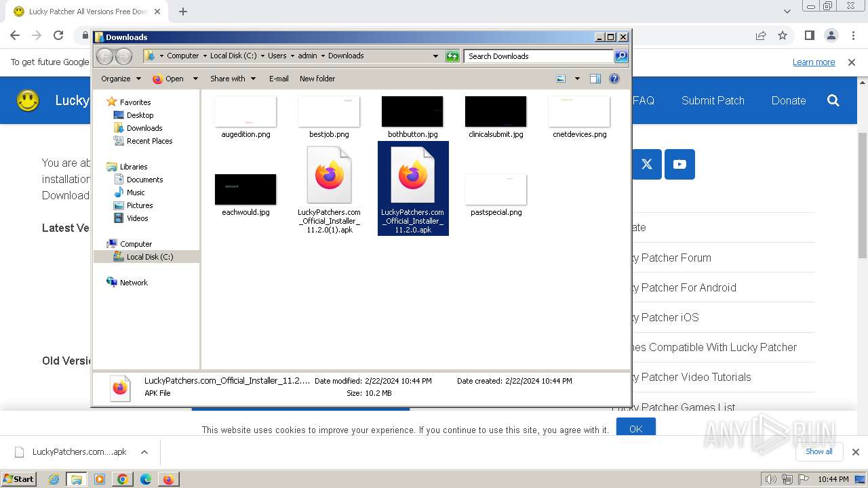868x488 pixels.
Task: Accept cookies with OK button
Action: pos(635,428)
